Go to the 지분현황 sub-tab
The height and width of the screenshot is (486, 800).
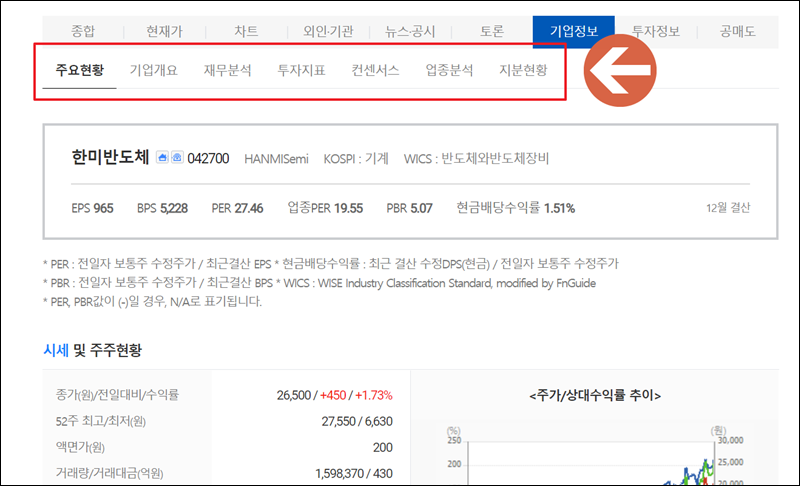point(523,70)
